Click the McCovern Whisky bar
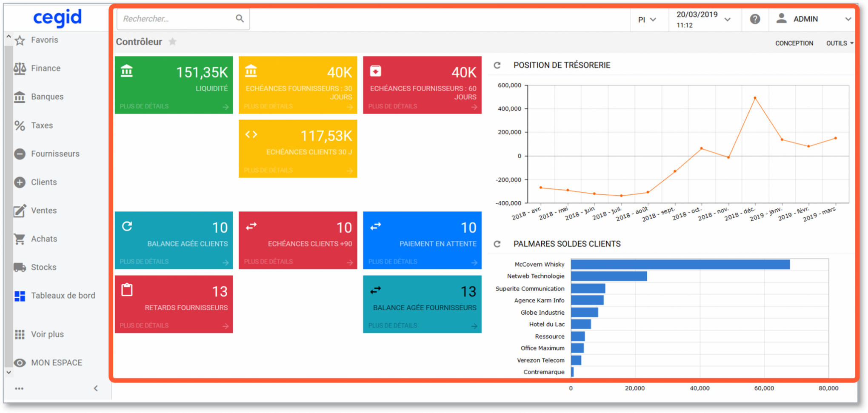The image size is (868, 413). (x=680, y=265)
